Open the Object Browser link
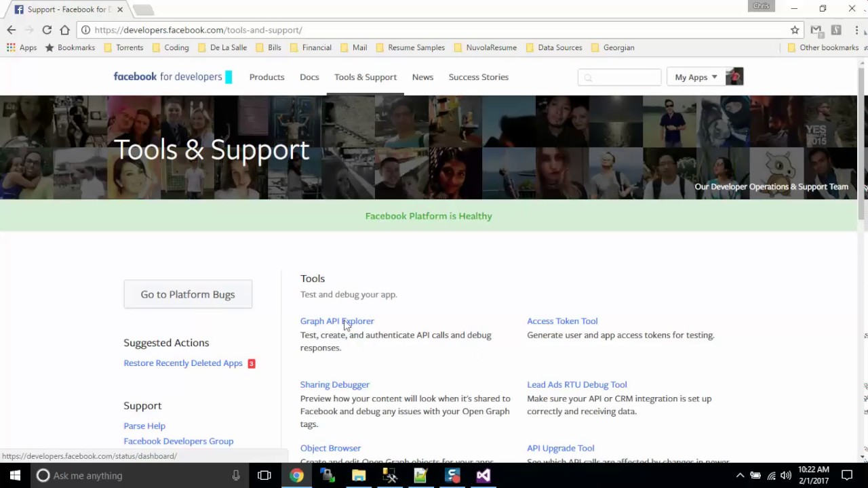868x488 pixels. click(x=330, y=448)
